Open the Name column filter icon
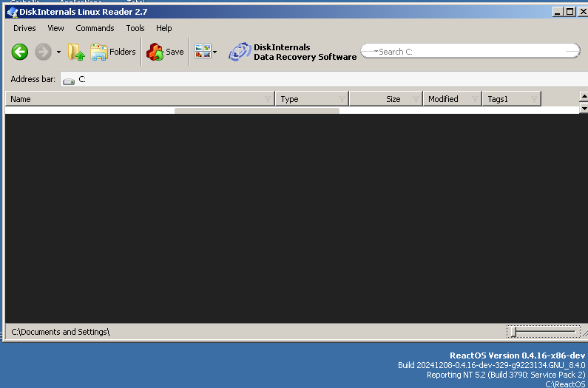 click(x=268, y=99)
